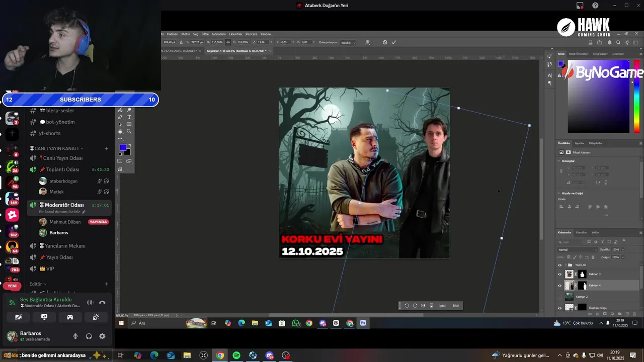This screenshot has width=644, height=362.
Task: Disconnect from voice with hang-up icon
Action: [102, 303]
